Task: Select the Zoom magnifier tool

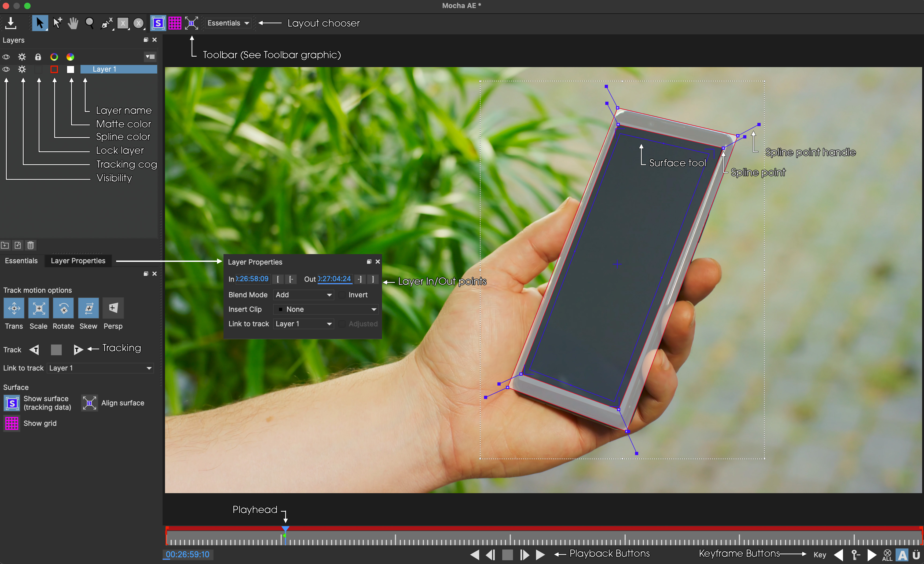Action: click(x=90, y=23)
